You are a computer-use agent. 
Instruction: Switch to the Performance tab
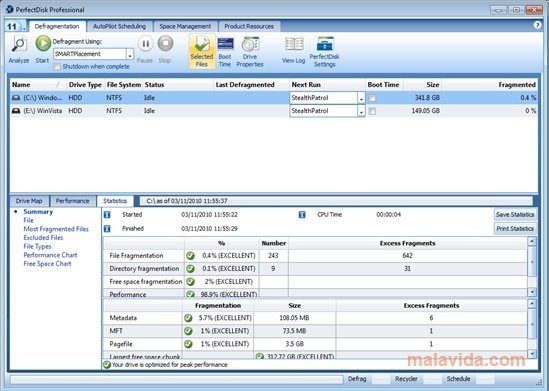[x=72, y=201]
